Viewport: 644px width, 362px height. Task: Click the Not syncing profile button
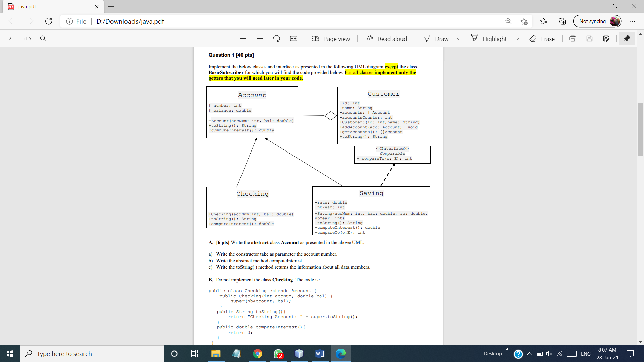[x=597, y=21]
